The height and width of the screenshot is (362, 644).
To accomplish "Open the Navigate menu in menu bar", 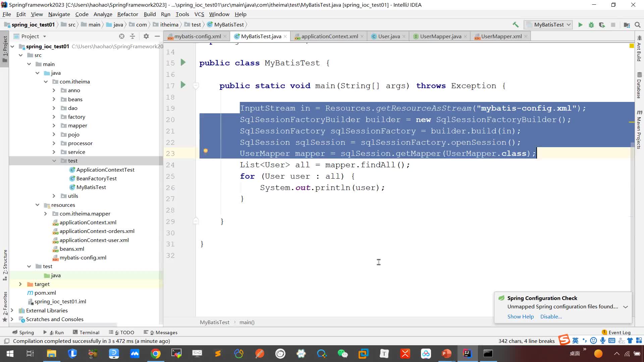I will coord(59,14).
